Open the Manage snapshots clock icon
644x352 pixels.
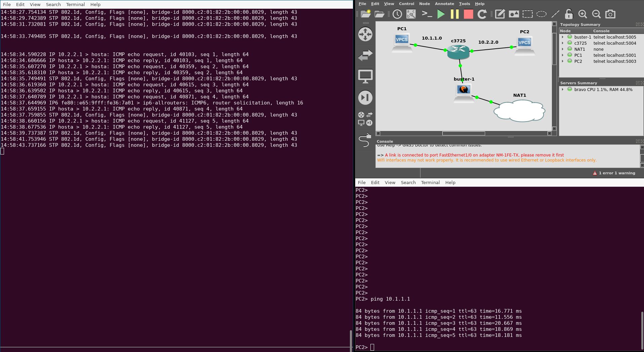pos(397,14)
